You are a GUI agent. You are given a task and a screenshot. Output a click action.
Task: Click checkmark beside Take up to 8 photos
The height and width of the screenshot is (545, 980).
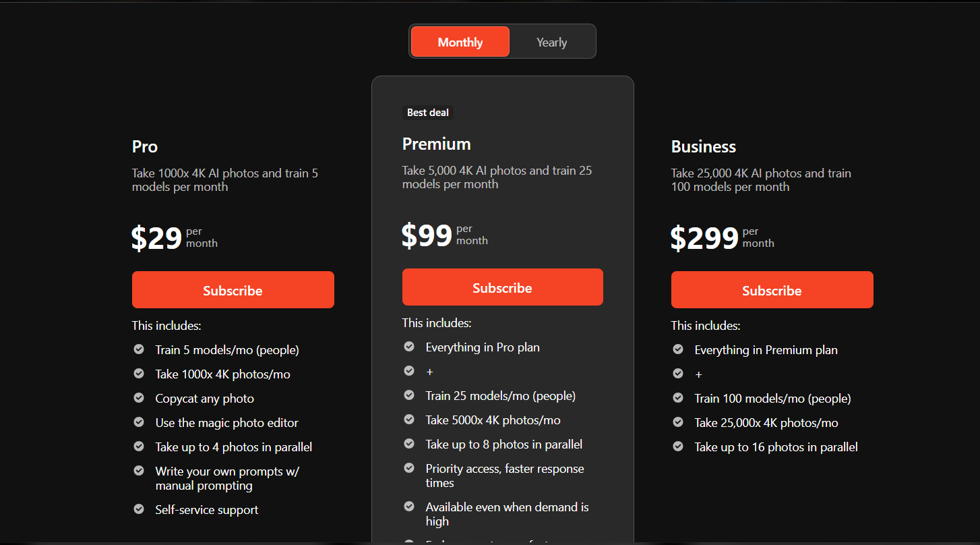pos(409,444)
